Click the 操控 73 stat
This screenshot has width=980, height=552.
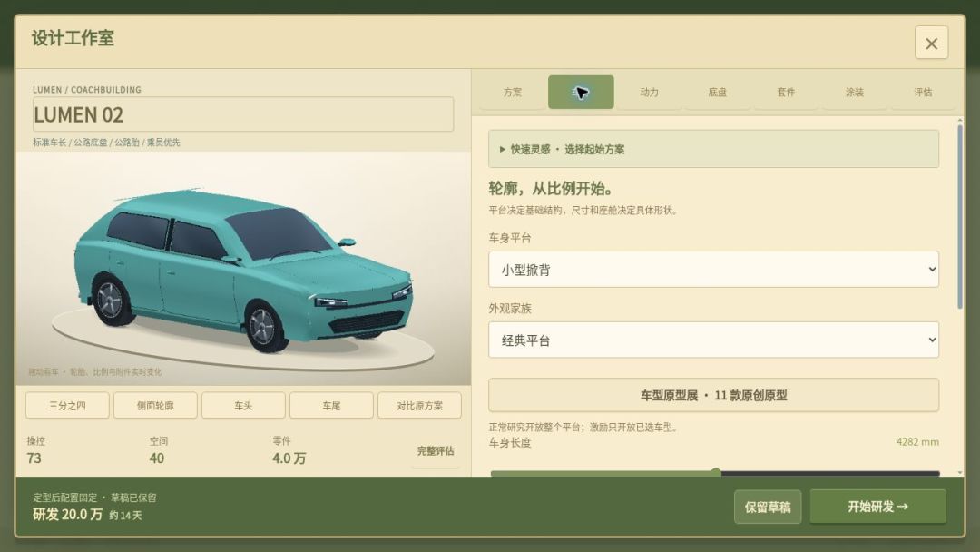click(35, 450)
